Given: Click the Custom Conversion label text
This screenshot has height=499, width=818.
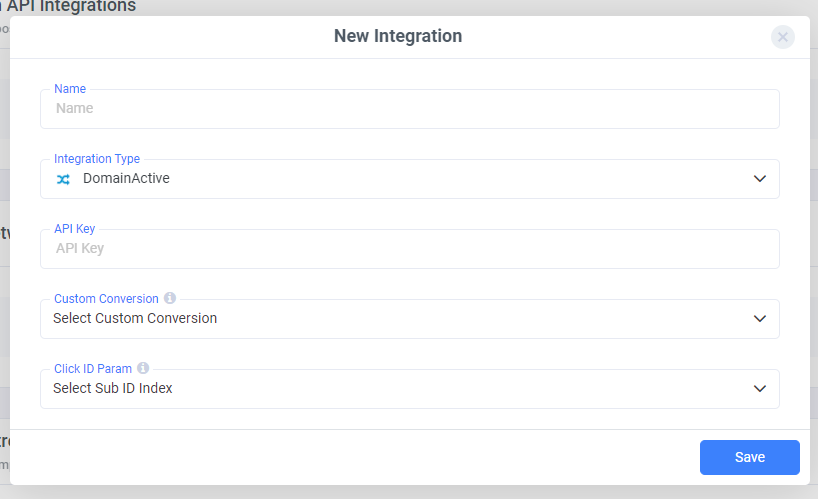Looking at the screenshot, I should click(x=106, y=299).
